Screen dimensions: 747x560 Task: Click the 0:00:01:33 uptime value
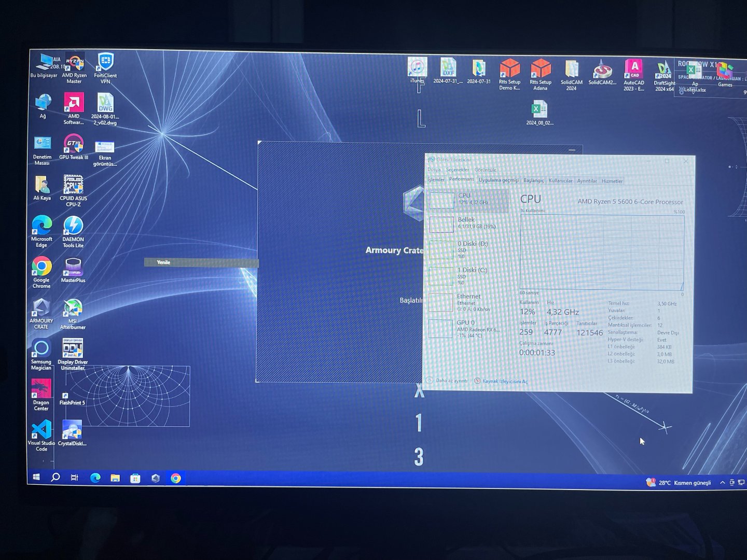coord(537,353)
